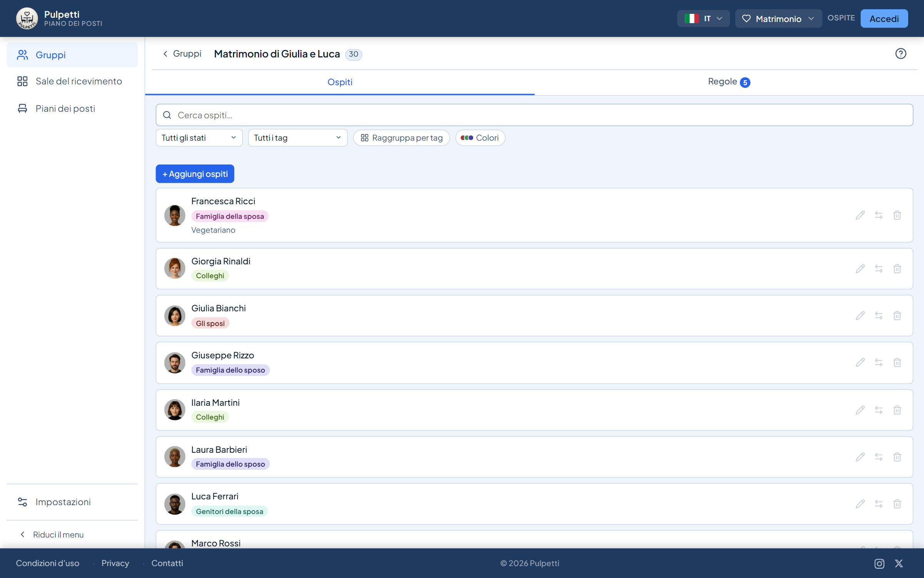Open the Matrimonio event type dropdown

click(x=778, y=18)
